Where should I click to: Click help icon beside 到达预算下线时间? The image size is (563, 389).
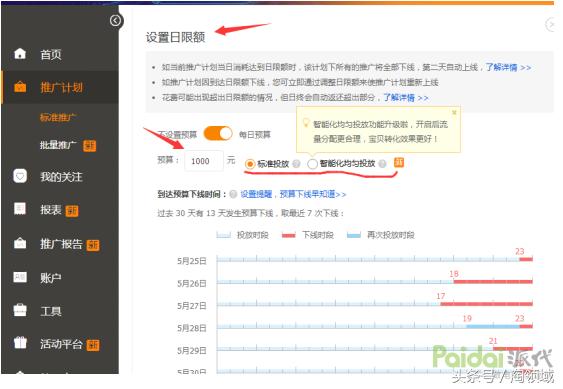click(233, 194)
